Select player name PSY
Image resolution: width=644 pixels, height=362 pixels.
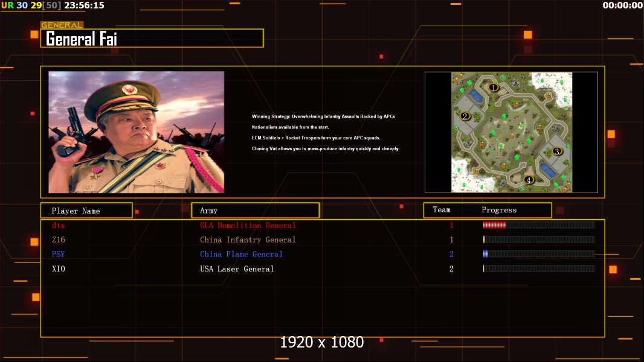(59, 254)
